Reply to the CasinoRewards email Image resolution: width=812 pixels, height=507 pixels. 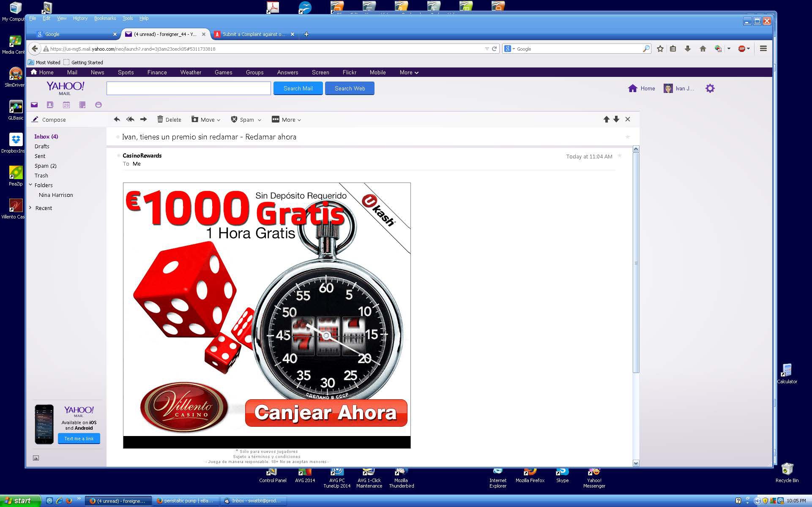pos(117,120)
